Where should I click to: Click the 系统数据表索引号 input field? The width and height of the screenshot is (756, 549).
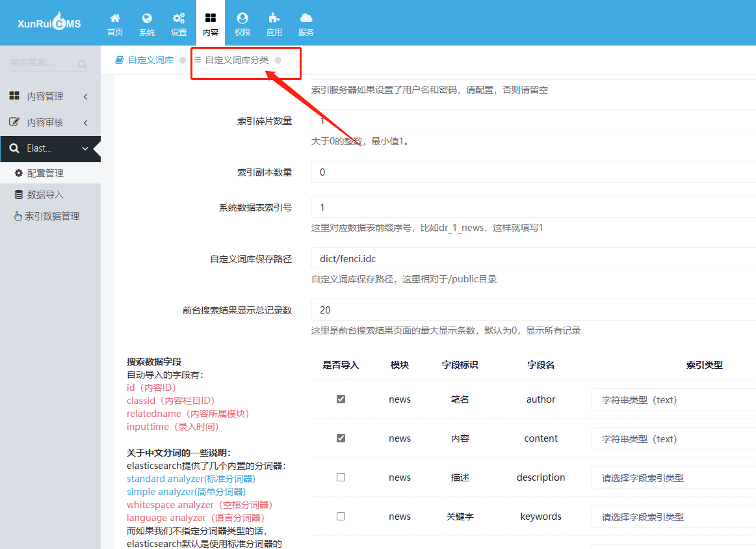[x=533, y=208]
